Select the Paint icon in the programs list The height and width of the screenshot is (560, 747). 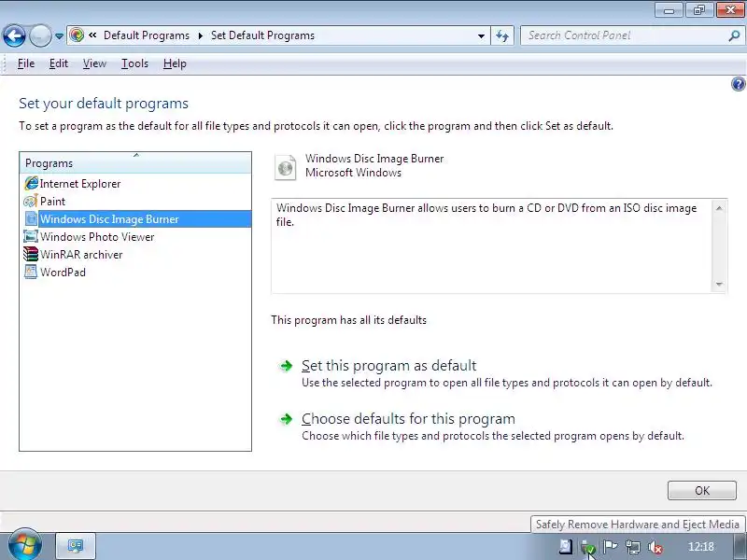31,201
